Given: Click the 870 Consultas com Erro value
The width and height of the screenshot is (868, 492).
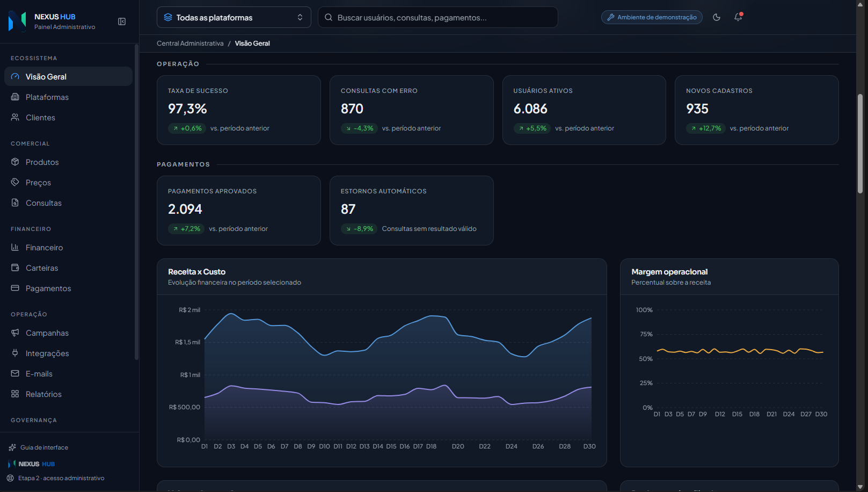Looking at the screenshot, I should click(x=352, y=108).
